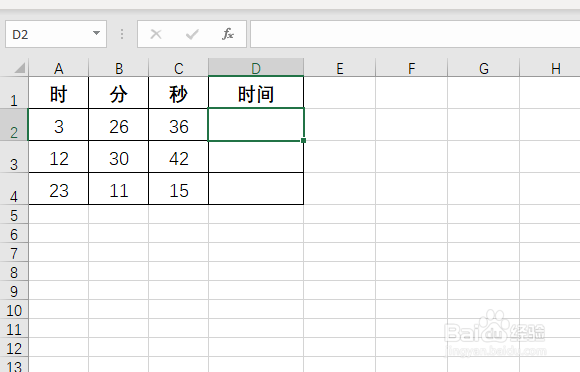Click empty cell D3 under 时间

point(256,157)
